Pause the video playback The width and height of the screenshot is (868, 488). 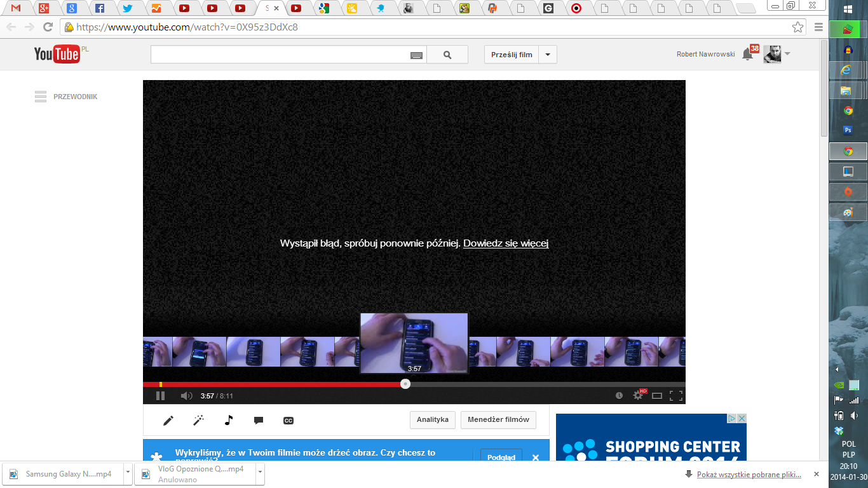click(x=160, y=396)
